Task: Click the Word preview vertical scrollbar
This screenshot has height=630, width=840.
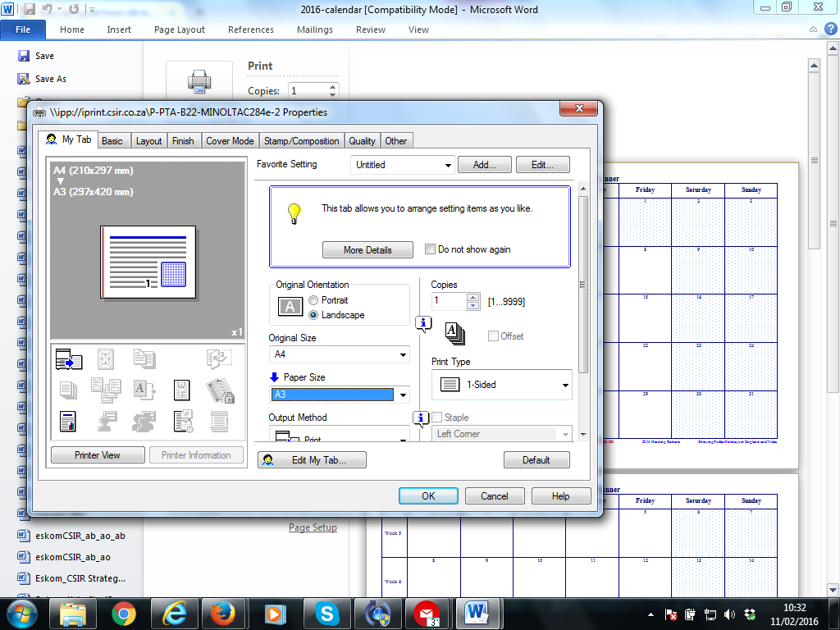Action: 815,161
